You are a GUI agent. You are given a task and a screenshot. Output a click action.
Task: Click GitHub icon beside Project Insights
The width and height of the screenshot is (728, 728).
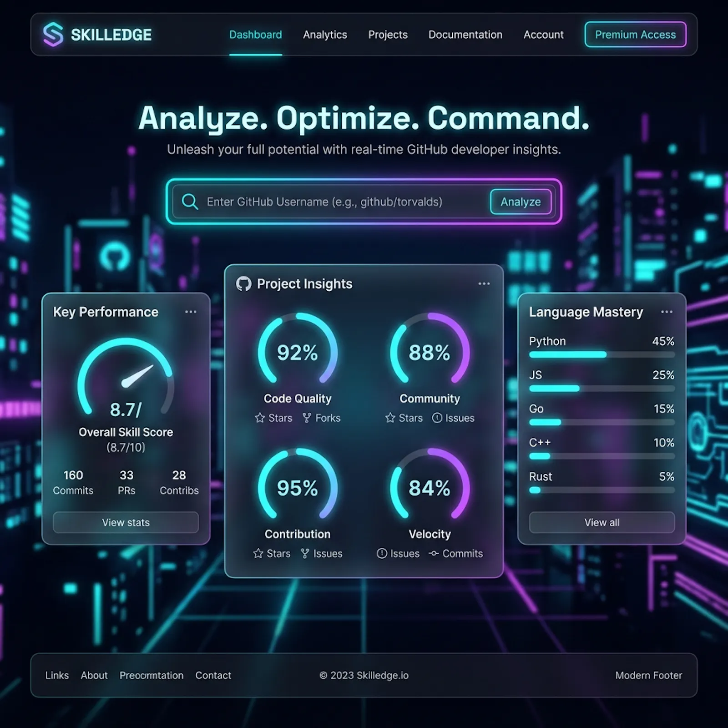244,284
